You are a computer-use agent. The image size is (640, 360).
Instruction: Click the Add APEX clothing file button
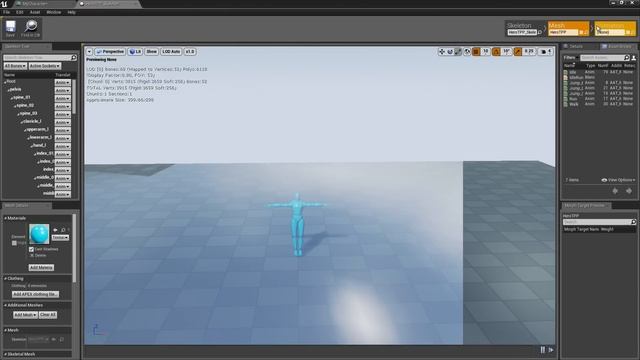(36, 294)
